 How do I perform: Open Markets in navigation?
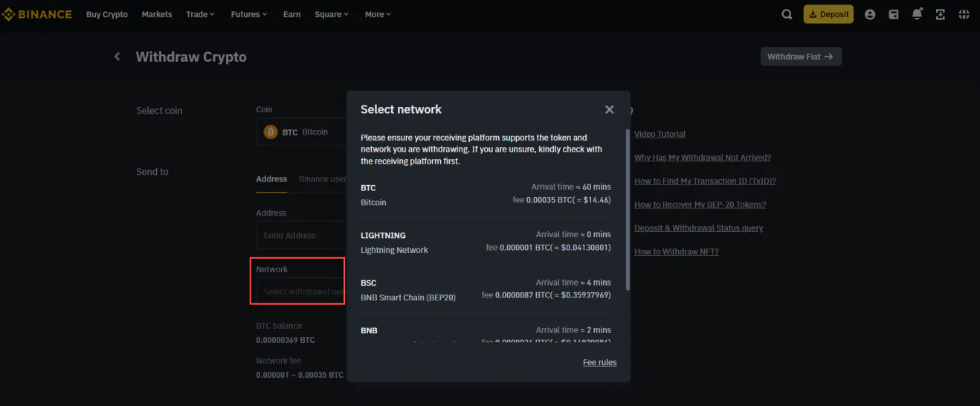pyautogui.click(x=157, y=14)
